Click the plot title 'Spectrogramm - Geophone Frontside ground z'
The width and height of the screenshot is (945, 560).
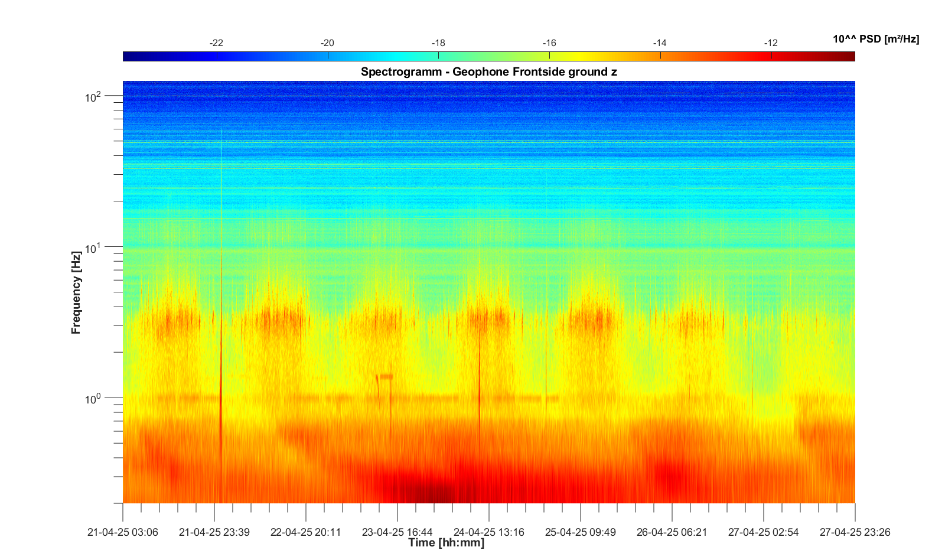point(488,72)
